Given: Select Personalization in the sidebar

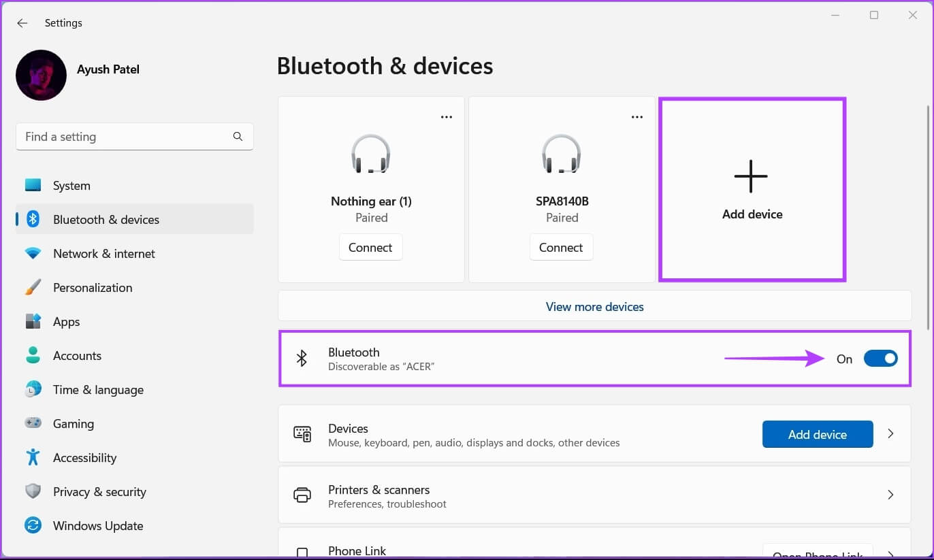Looking at the screenshot, I should [93, 288].
